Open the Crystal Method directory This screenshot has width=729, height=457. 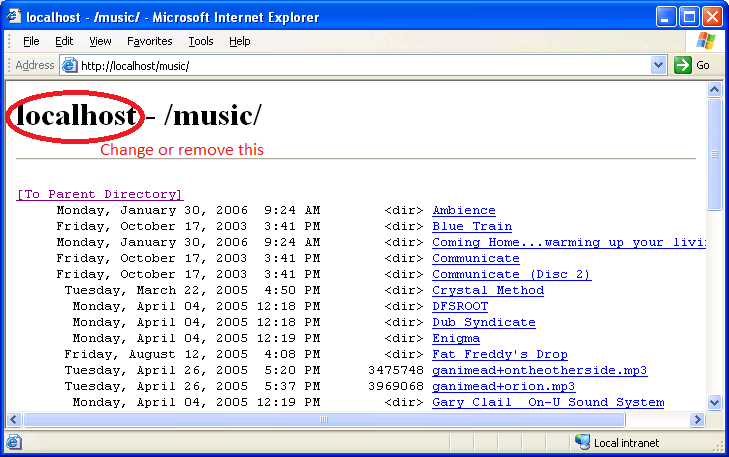click(x=488, y=290)
